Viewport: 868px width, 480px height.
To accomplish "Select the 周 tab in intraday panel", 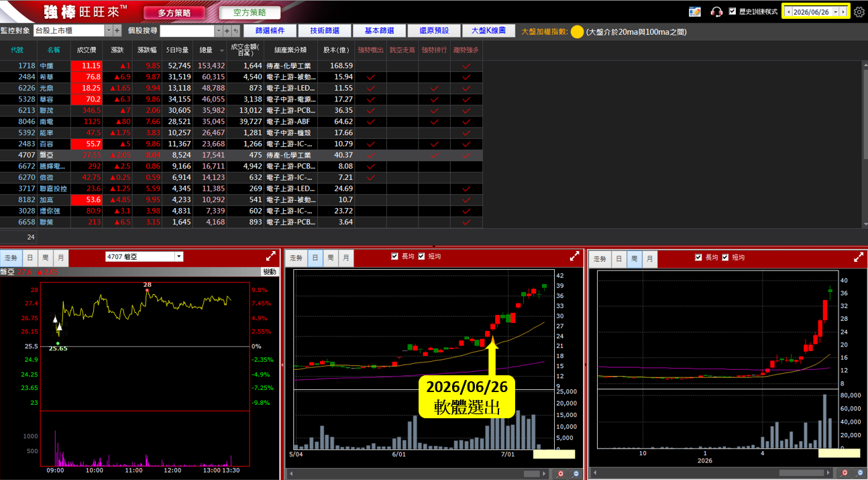I will [x=45, y=258].
